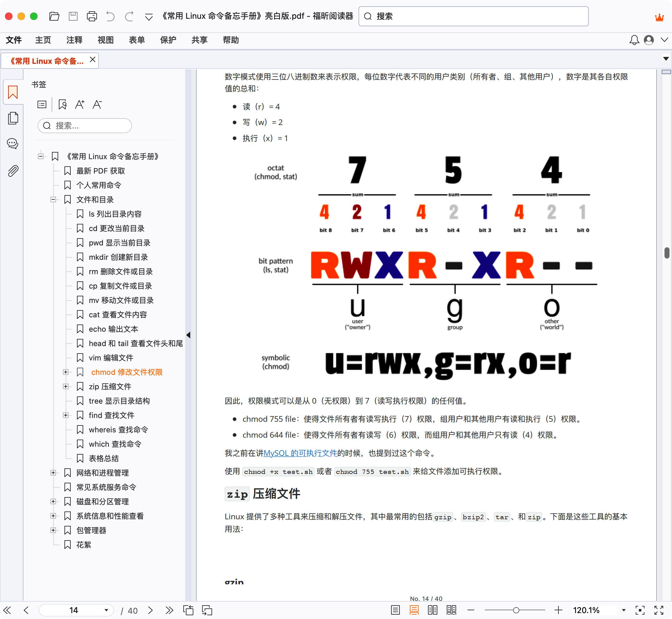The image size is (672, 619).
Task: Adjust the zoom slider at the bottom
Action: tap(516, 610)
